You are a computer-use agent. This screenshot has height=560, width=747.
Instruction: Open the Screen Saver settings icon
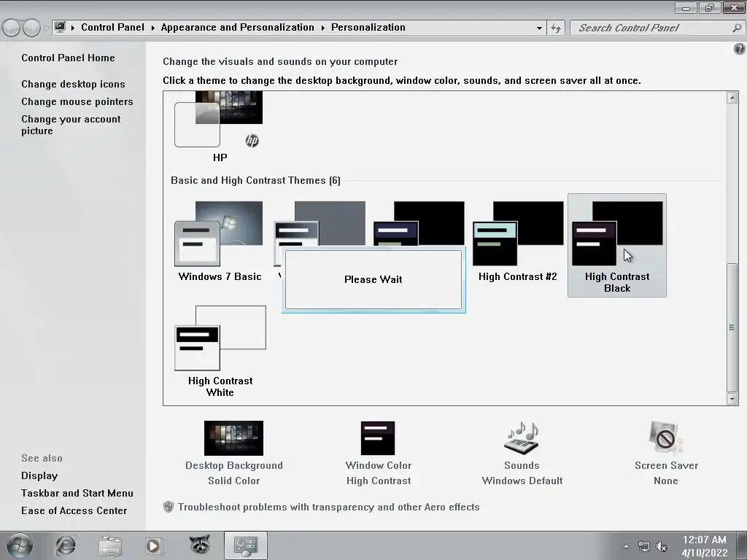coord(665,438)
